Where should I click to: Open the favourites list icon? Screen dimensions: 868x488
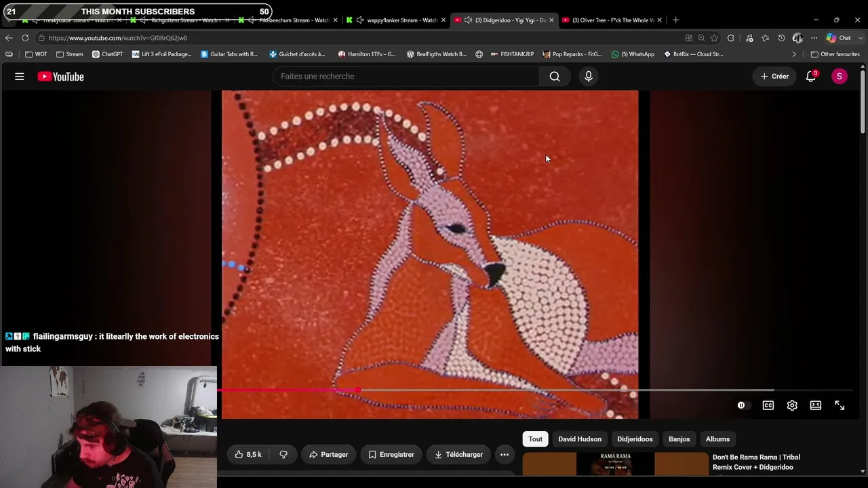coord(766,38)
